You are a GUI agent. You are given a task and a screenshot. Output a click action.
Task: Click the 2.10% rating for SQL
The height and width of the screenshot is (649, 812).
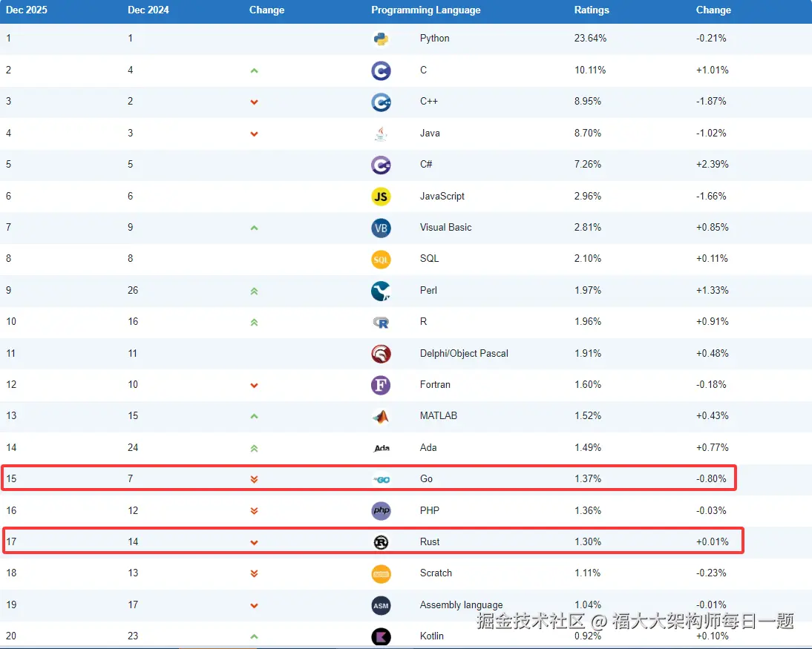tap(588, 258)
